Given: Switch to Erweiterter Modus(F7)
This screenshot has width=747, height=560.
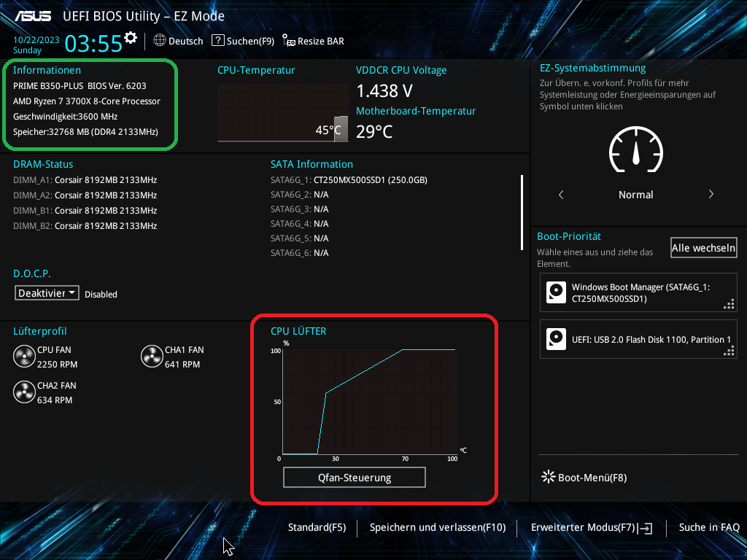Looking at the screenshot, I should (x=592, y=528).
